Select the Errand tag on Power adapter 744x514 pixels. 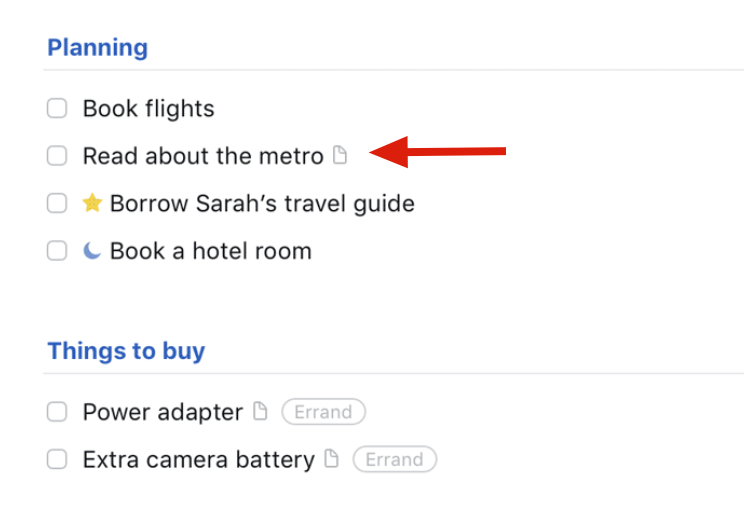(324, 411)
